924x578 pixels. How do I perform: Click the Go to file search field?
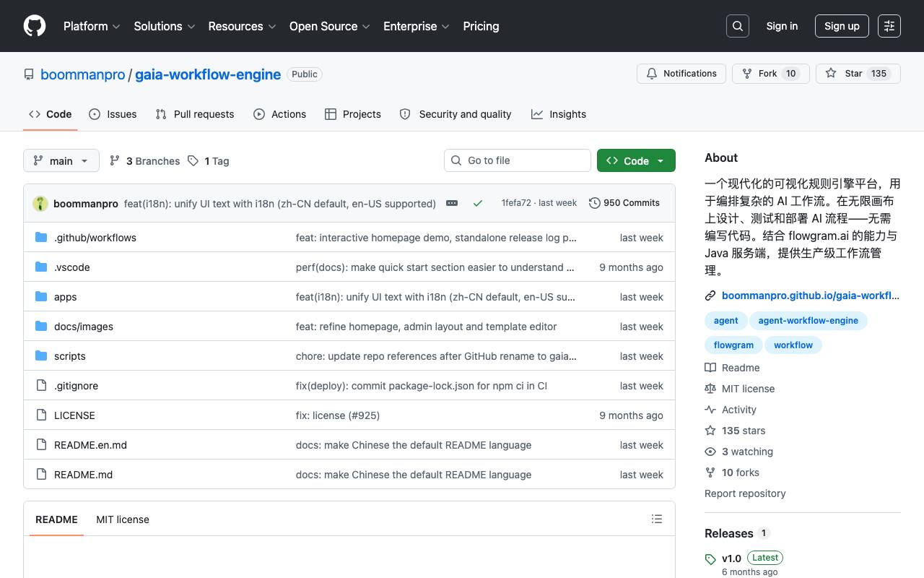pyautogui.click(x=518, y=160)
